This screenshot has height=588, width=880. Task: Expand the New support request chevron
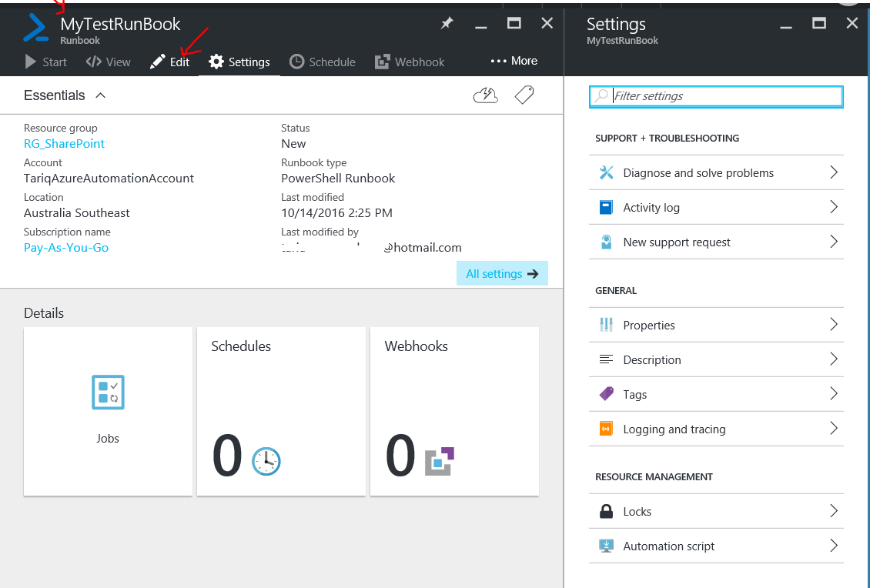coord(834,242)
